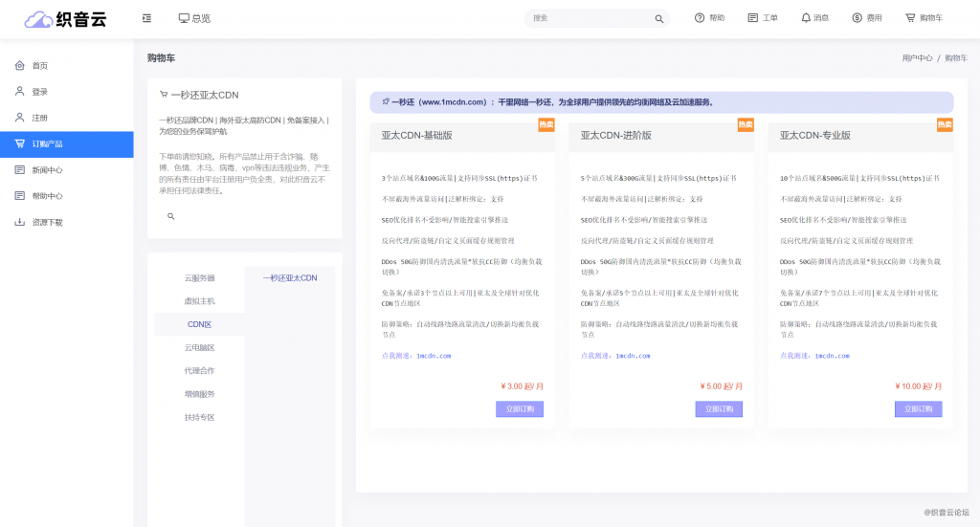Select 一秒还亚太CDN subcategory
This screenshot has height=527, width=980.
point(289,278)
